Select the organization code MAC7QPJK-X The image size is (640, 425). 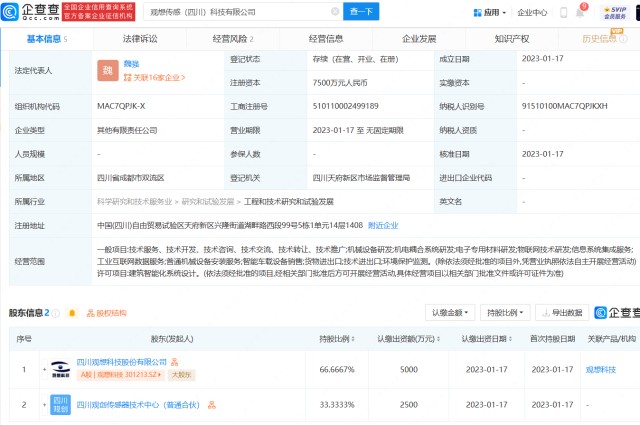click(121, 106)
